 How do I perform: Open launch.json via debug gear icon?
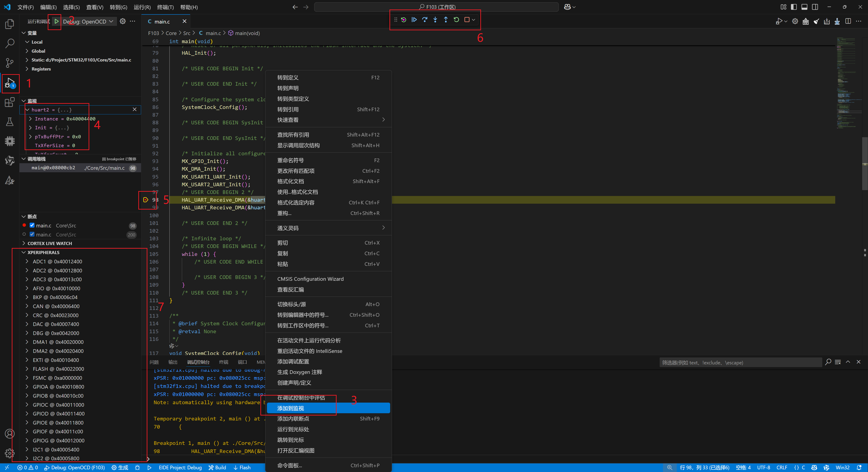123,21
